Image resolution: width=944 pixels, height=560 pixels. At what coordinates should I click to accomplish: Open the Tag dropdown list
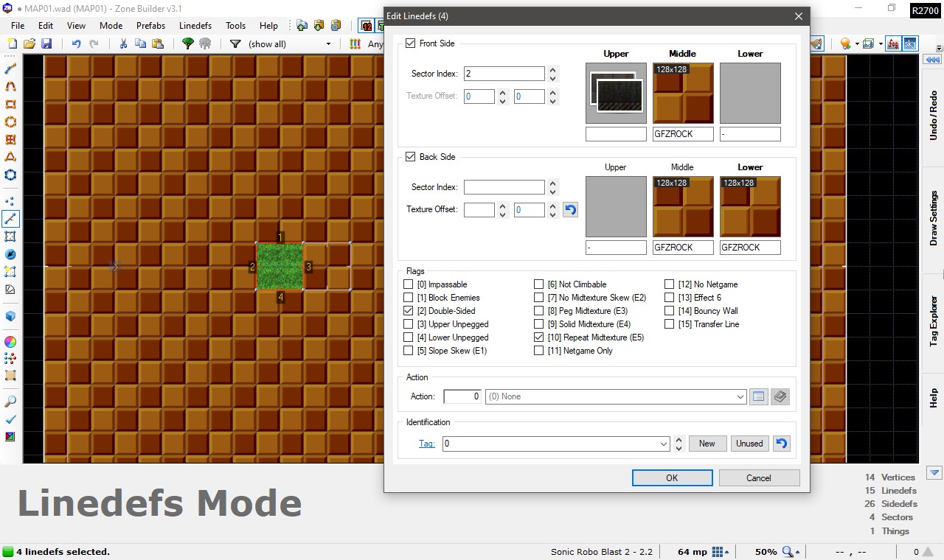tap(664, 444)
